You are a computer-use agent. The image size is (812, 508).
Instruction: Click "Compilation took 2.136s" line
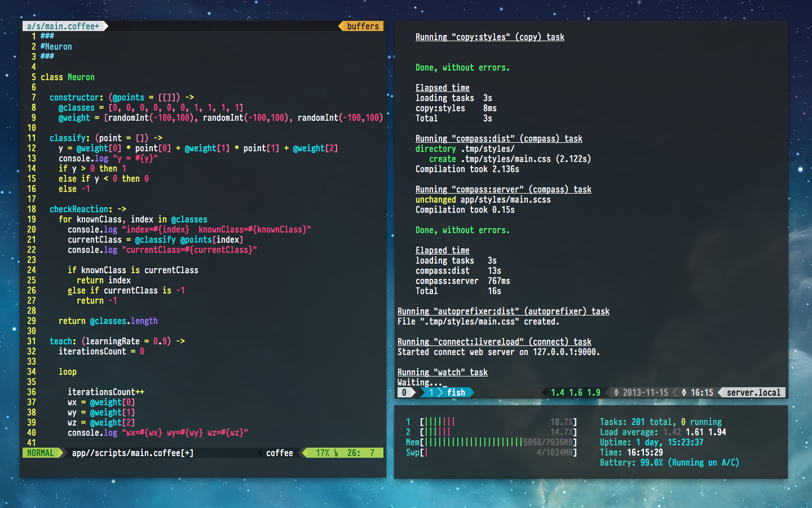467,169
